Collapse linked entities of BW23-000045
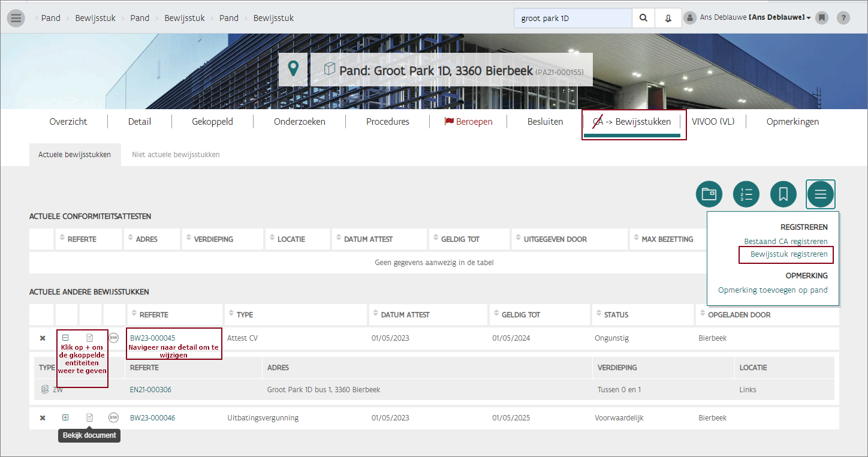Viewport: 868px width, 457px height. 66,338
